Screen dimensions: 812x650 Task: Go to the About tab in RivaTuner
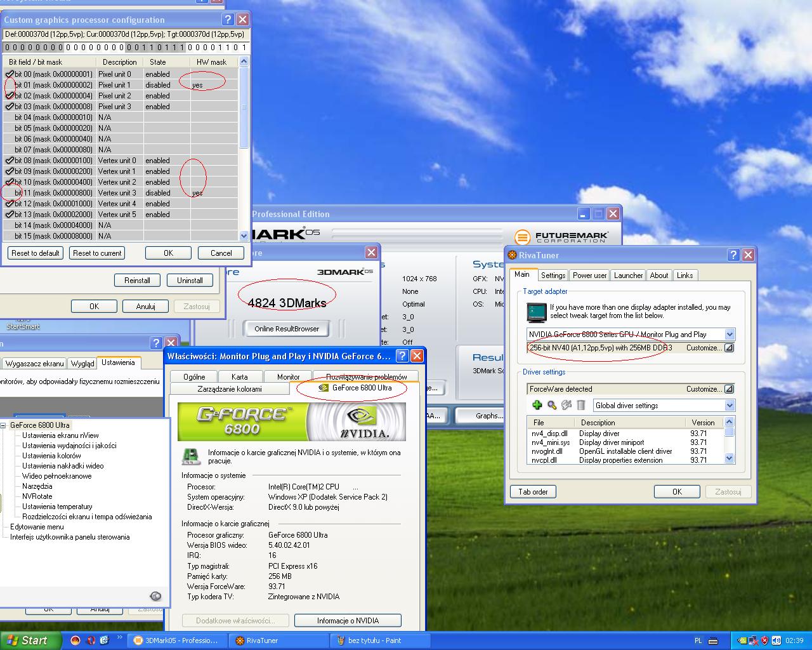pyautogui.click(x=659, y=275)
